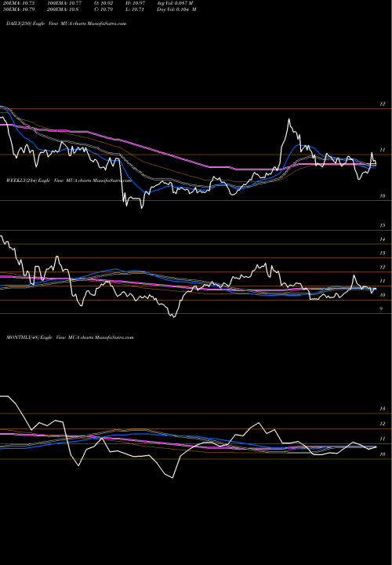392x565 pixels.
Task: Select the low price 'L:' reading
Action: point(136,9)
